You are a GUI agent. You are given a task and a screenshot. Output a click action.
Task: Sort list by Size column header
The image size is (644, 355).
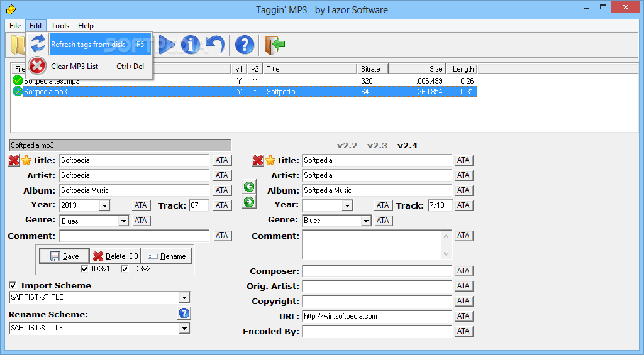tap(416, 69)
